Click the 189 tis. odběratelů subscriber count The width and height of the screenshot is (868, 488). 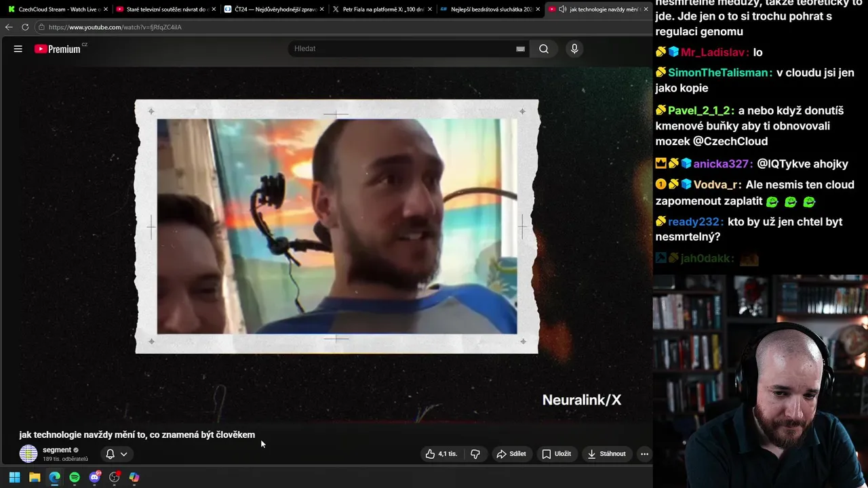point(65,460)
